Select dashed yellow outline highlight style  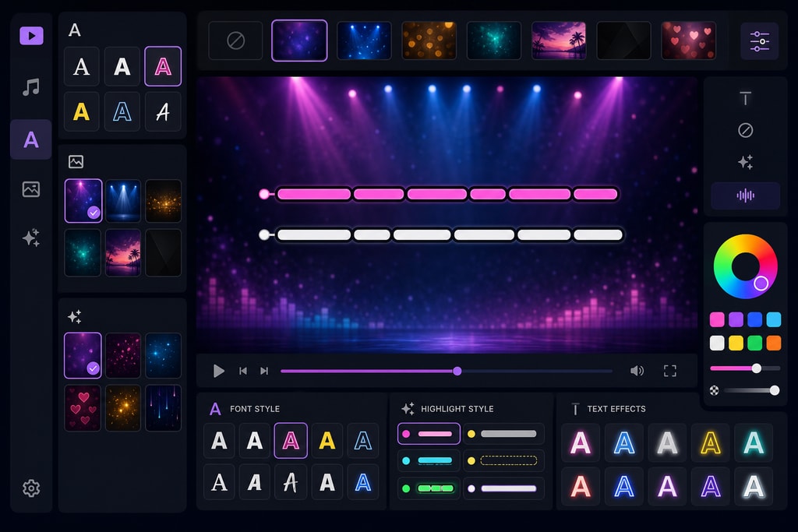(x=503, y=461)
